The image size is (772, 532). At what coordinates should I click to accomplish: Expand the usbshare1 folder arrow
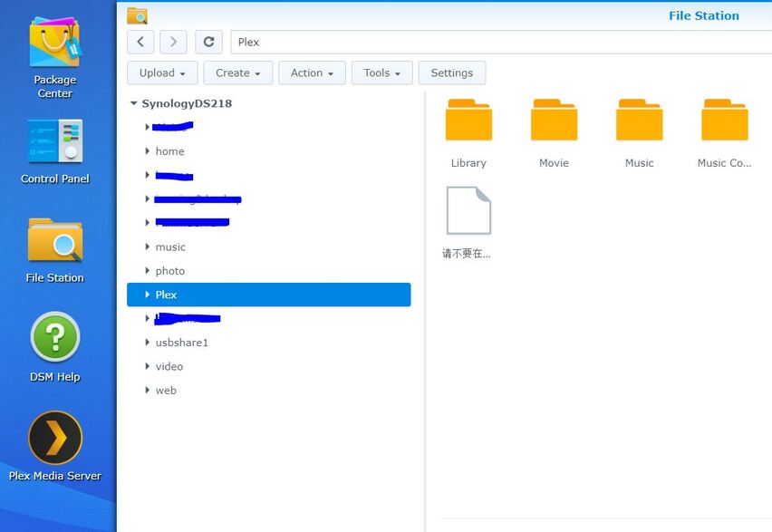[147, 343]
